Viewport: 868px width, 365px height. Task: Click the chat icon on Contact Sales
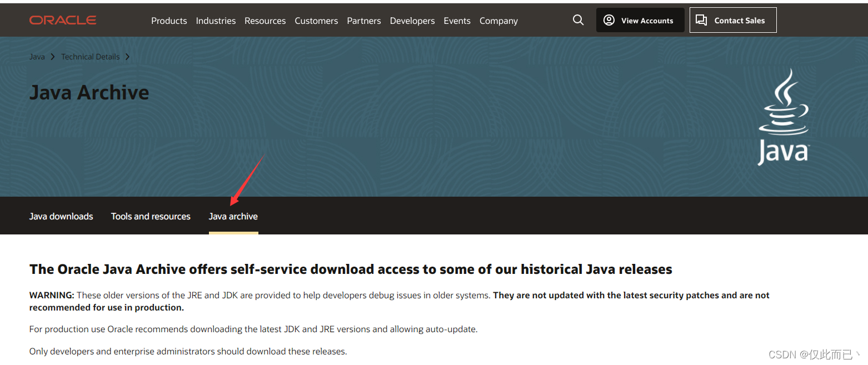click(x=701, y=19)
